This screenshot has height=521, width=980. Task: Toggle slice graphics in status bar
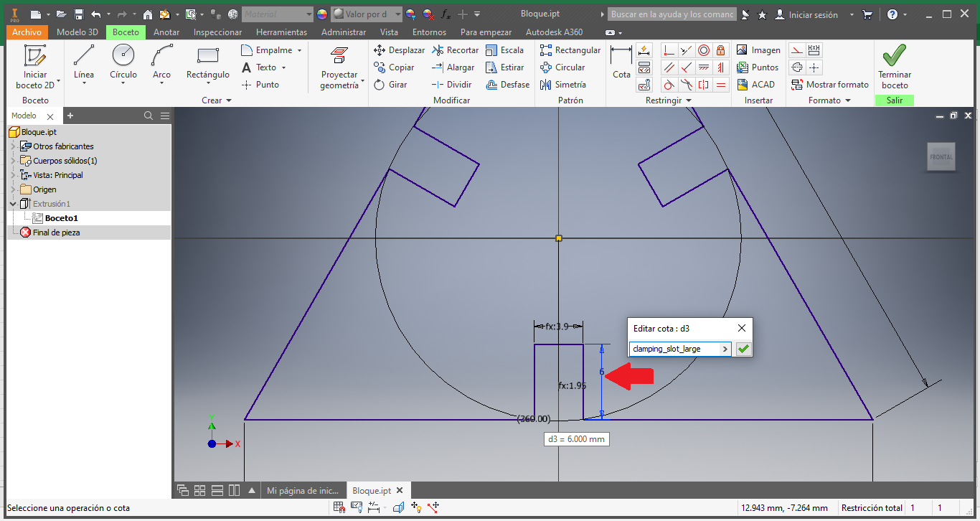point(399,507)
